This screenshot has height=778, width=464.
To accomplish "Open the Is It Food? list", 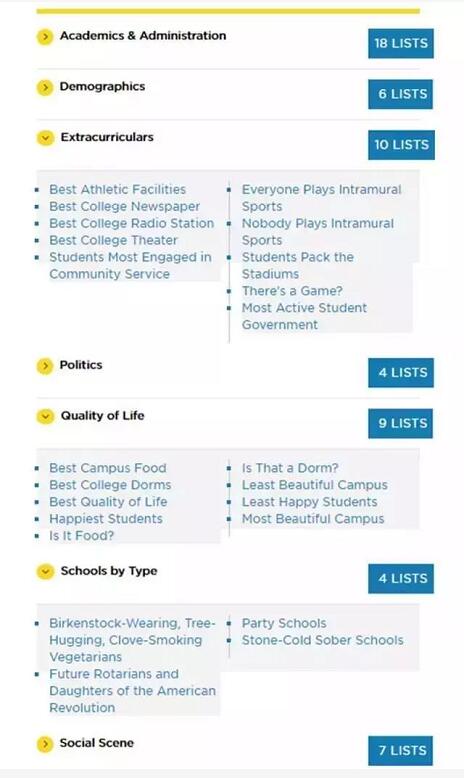I will (x=81, y=536).
